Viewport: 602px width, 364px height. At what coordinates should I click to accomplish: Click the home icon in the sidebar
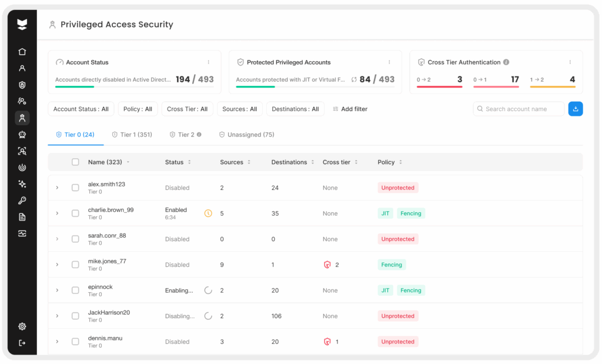(22, 52)
